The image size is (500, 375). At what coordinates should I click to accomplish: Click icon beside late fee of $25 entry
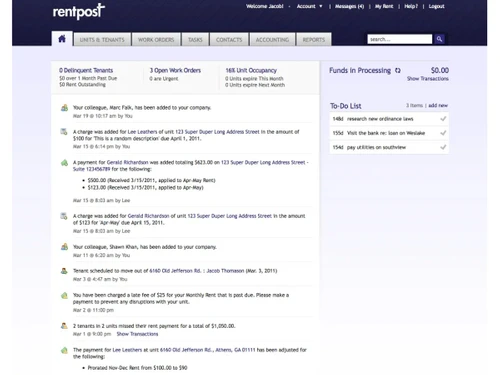pyautogui.click(x=64, y=295)
